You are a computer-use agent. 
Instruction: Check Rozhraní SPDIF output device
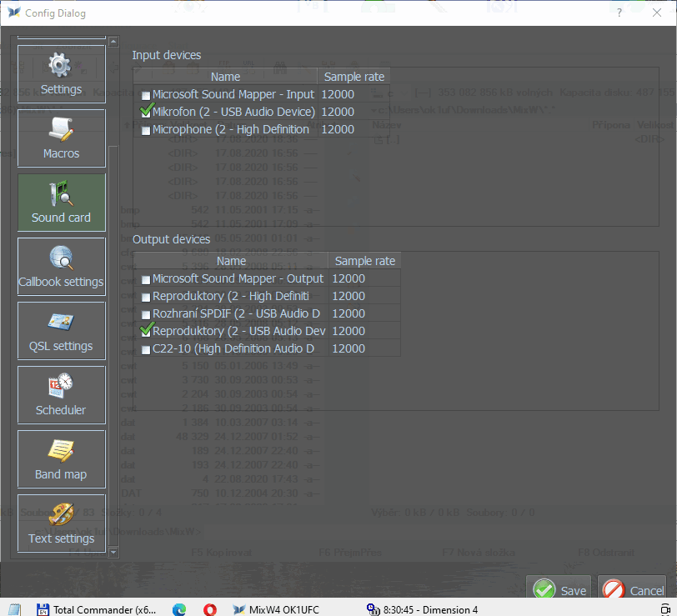click(147, 314)
